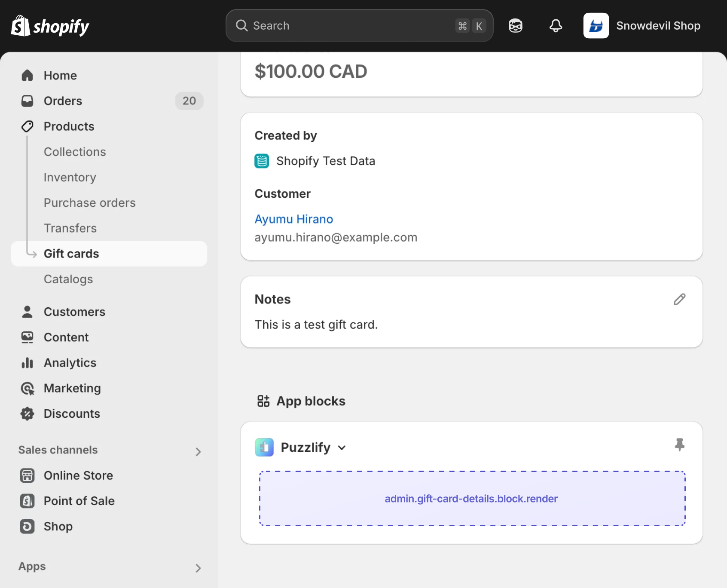The height and width of the screenshot is (588, 727).
Task: Expand the Apps section chevron
Action: pyautogui.click(x=198, y=568)
